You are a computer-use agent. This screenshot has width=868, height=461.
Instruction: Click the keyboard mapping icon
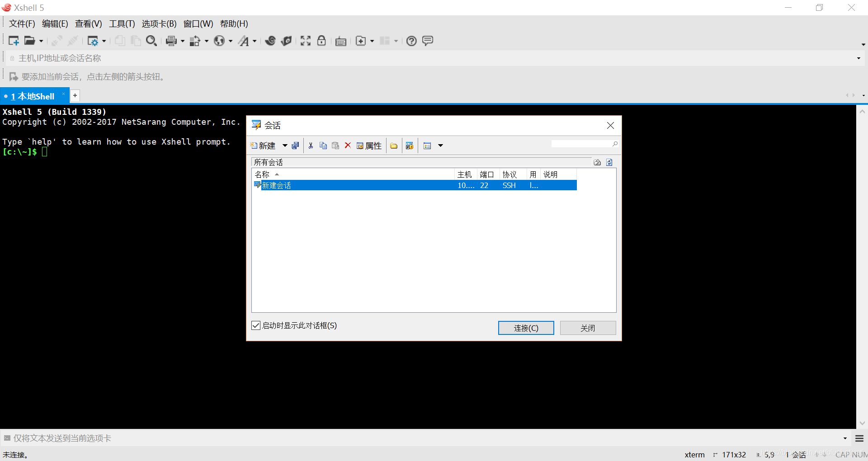point(341,41)
